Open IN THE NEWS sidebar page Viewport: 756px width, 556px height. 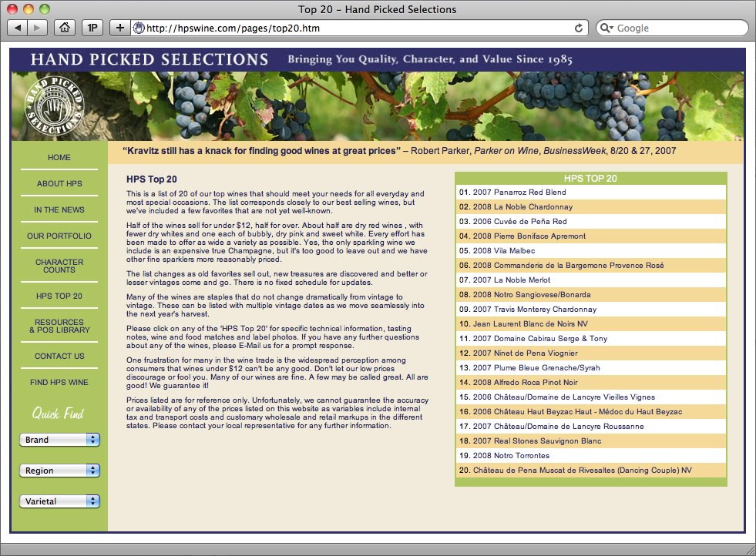coord(59,209)
